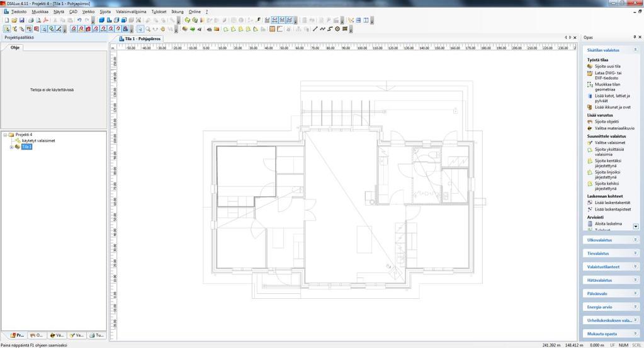Toggle the third red snap button
This screenshot has height=348, width=644.
(88, 29)
